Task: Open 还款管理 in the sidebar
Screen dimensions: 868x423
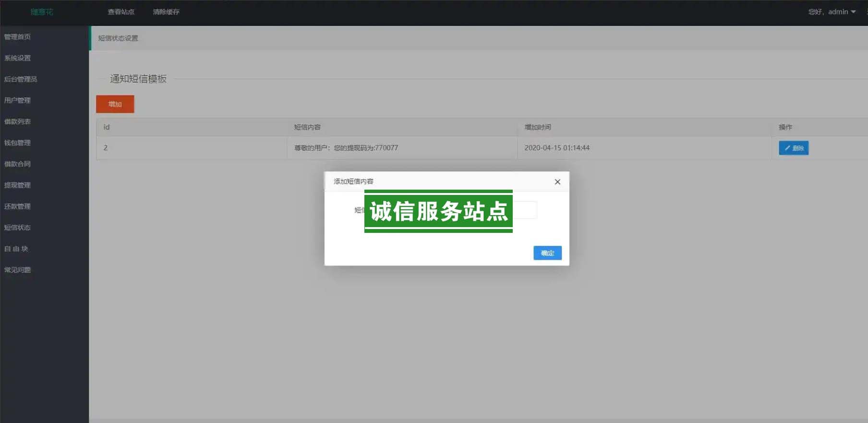Action: (18, 206)
